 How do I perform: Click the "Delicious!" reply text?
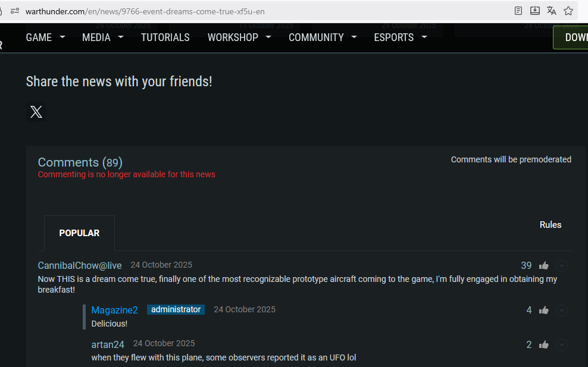point(110,324)
